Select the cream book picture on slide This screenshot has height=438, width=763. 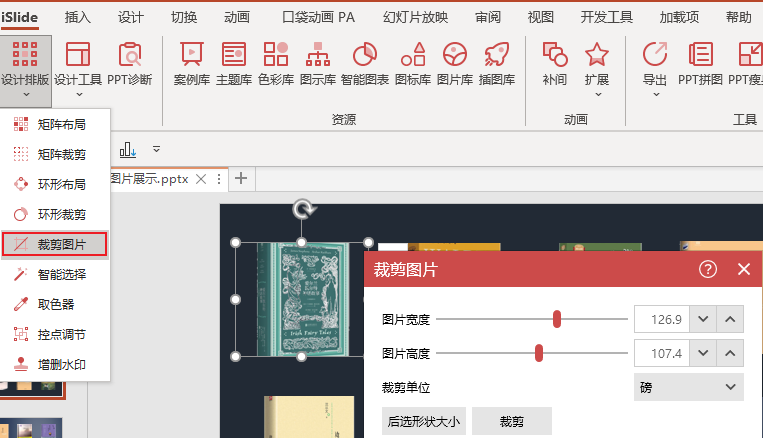coord(309,417)
